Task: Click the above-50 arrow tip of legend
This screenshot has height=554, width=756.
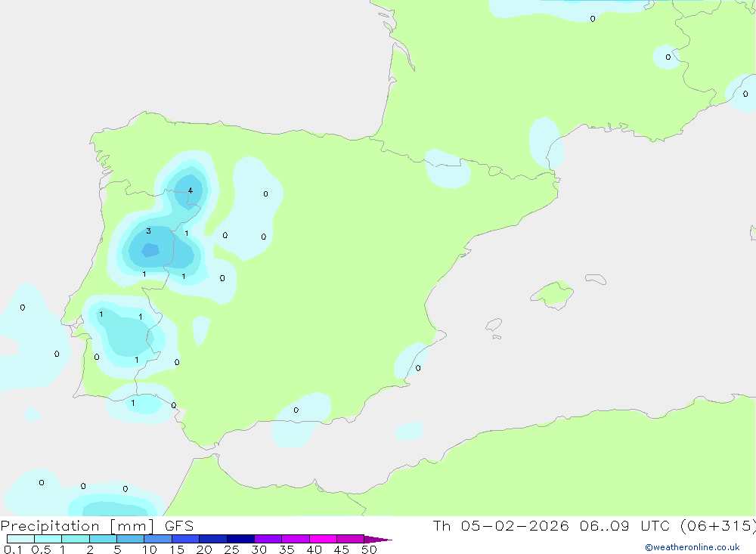Action: (x=377, y=540)
